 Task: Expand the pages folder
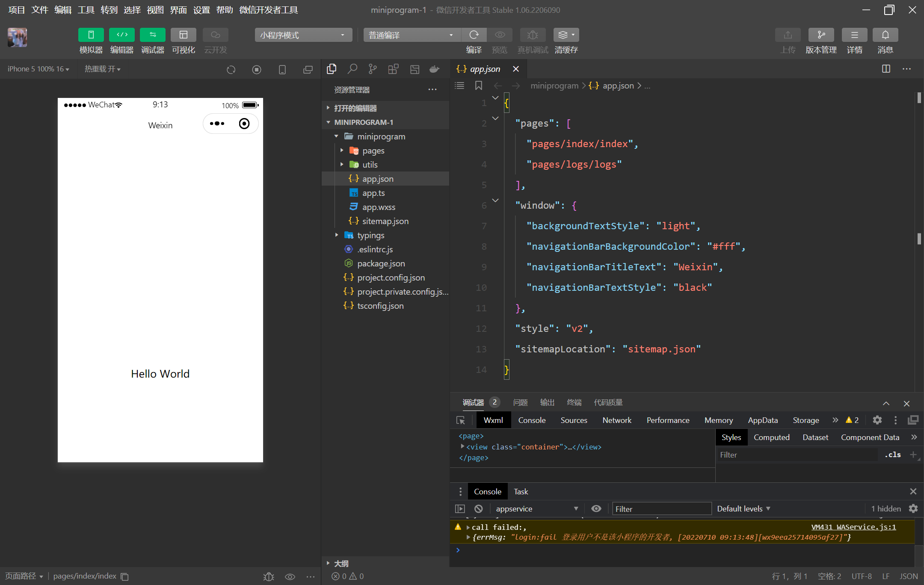pyautogui.click(x=385, y=151)
